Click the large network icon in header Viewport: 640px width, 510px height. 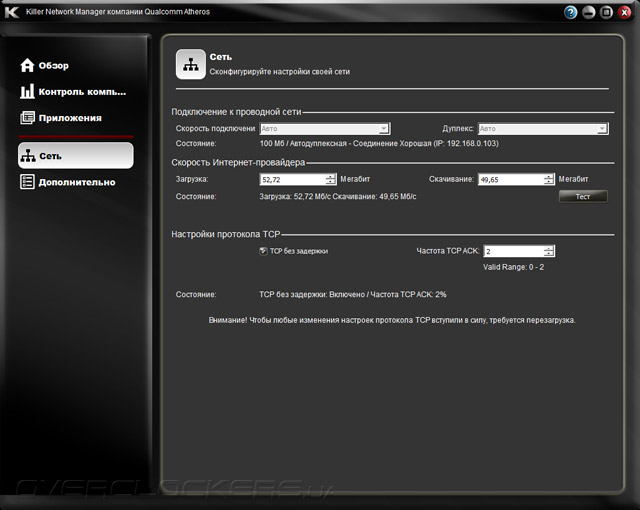(191, 64)
